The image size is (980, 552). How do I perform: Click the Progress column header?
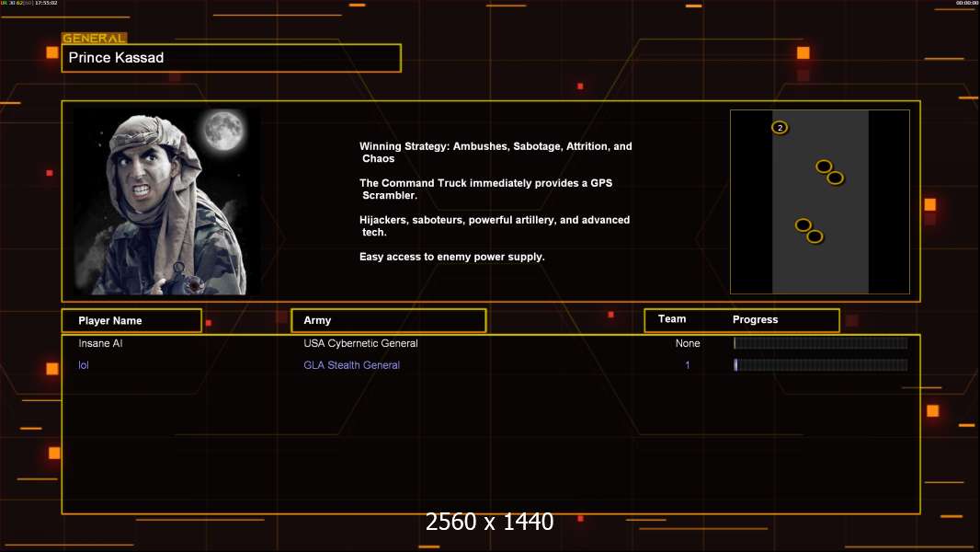click(755, 319)
